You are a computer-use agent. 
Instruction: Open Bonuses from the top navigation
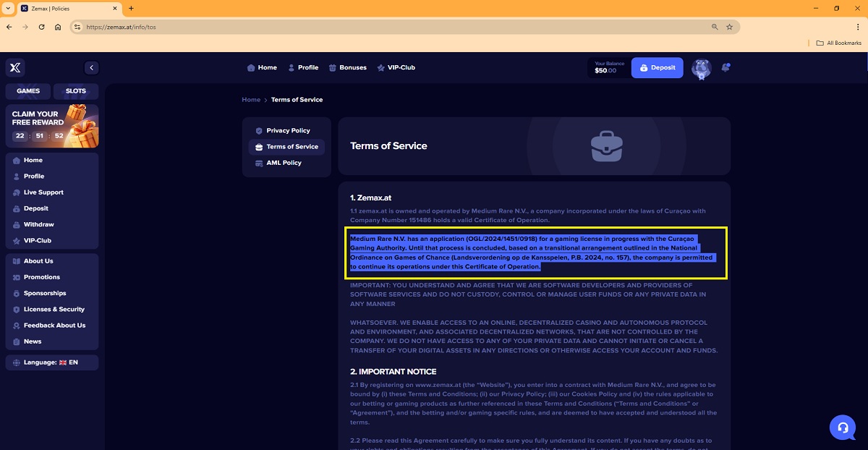[x=347, y=67]
